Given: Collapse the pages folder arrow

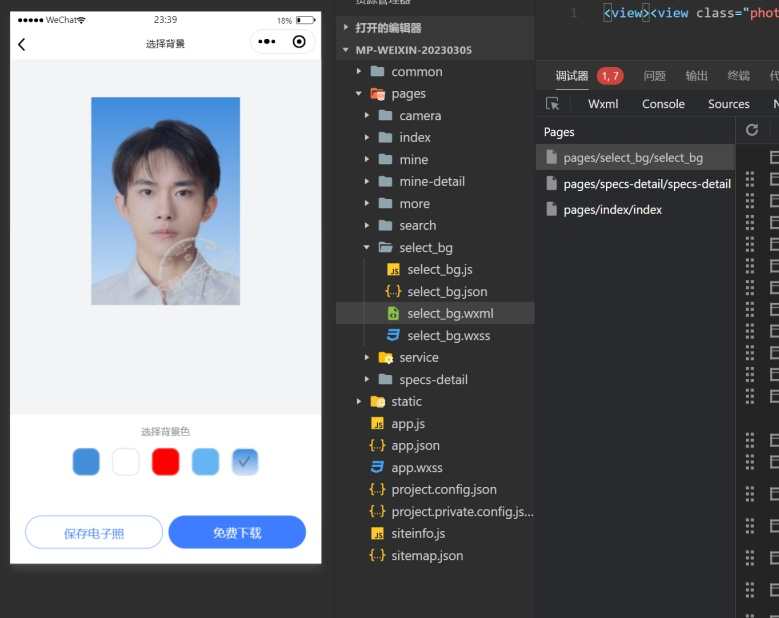Looking at the screenshot, I should tap(359, 93).
